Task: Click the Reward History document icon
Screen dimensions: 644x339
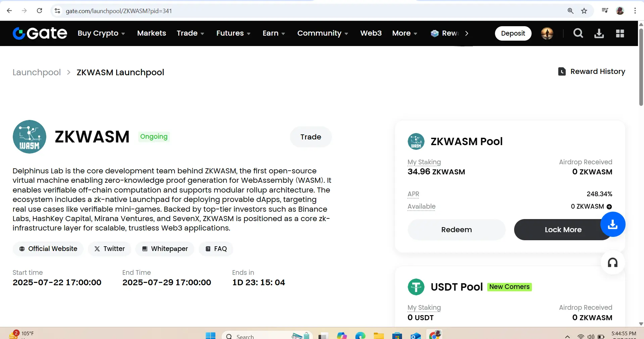Action: [x=562, y=72]
